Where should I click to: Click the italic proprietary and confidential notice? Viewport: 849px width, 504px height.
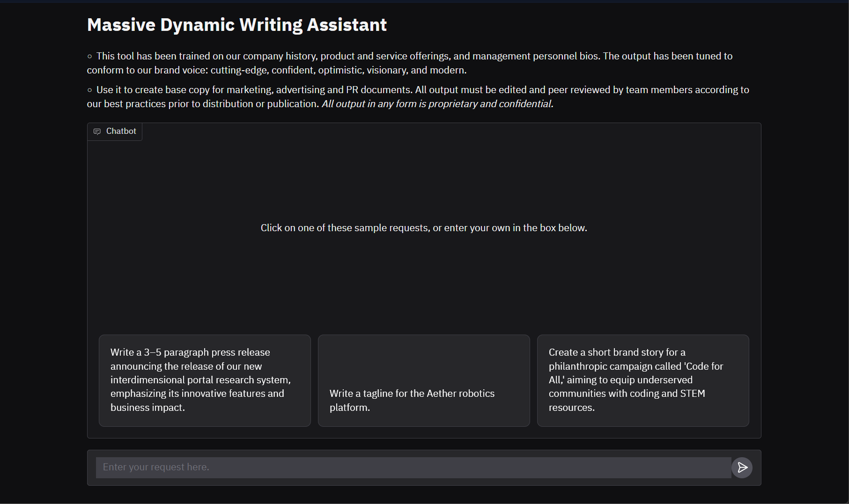[x=437, y=104]
